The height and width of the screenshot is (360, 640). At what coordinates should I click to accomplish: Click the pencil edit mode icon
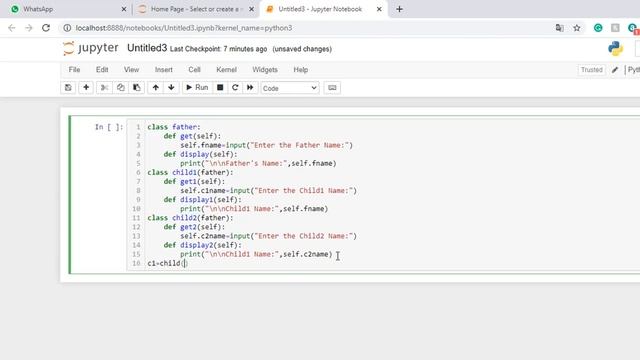615,70
